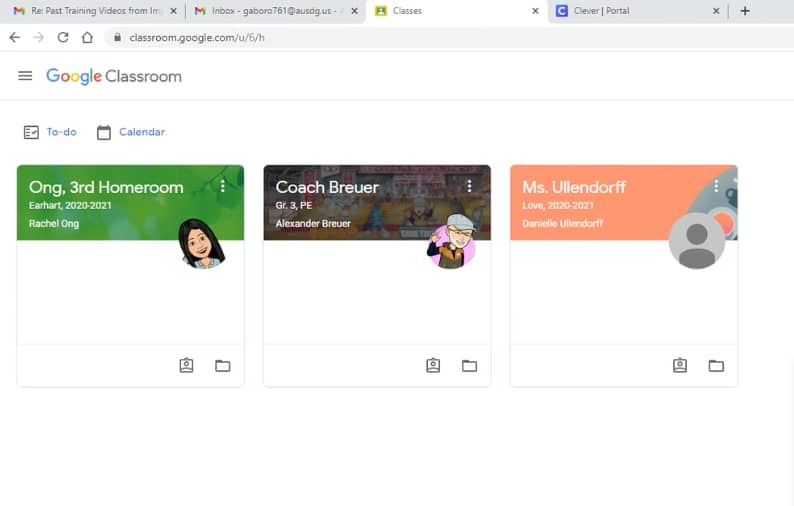Click the Gr. 3, PE section text
Image resolution: width=794 pixels, height=506 pixels.
294,206
